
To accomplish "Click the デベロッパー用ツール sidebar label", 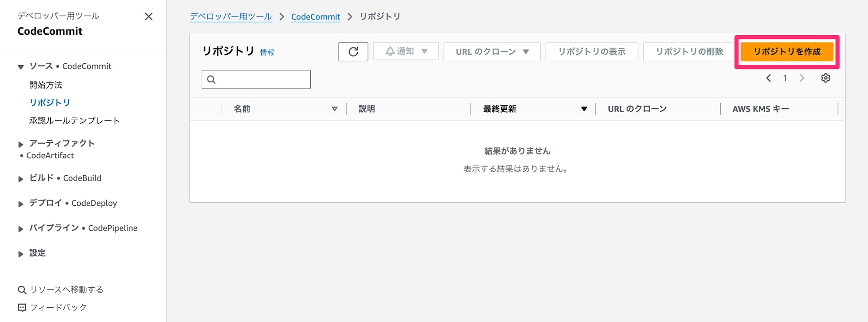I will pos(58,16).
